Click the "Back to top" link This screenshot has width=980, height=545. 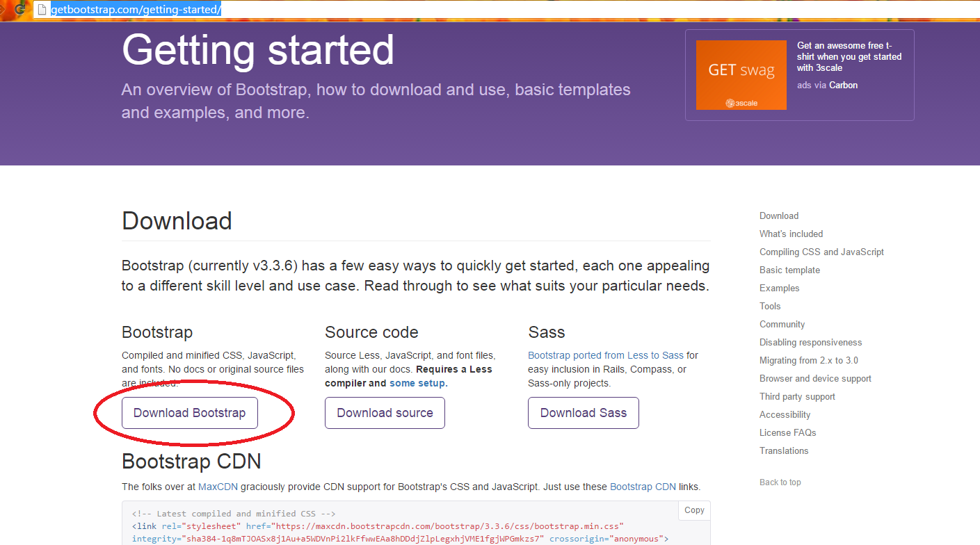[780, 482]
